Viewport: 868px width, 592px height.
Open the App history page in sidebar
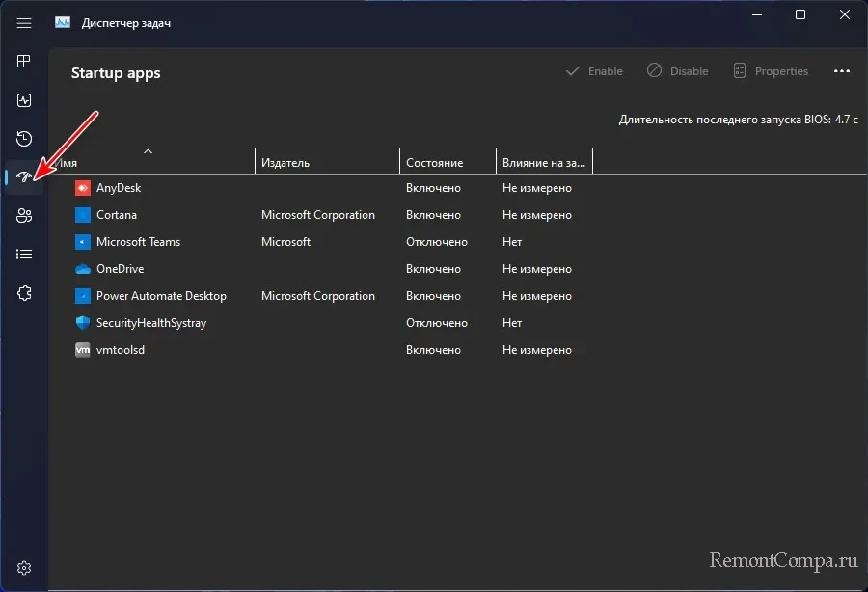click(24, 138)
